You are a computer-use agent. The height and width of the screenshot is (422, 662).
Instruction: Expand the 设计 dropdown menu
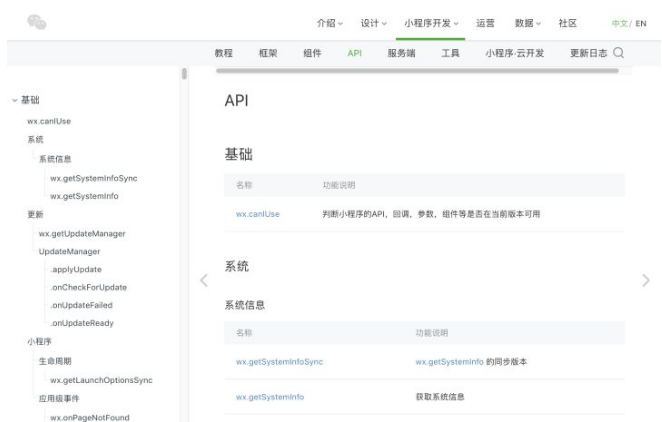click(374, 23)
